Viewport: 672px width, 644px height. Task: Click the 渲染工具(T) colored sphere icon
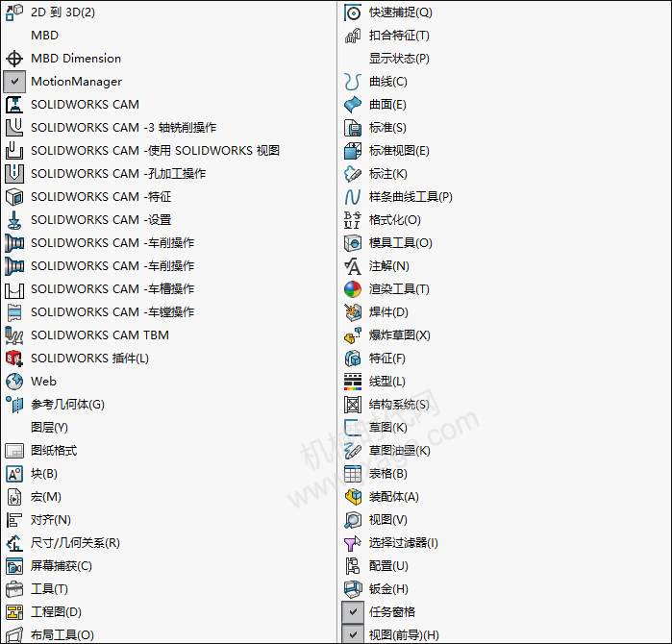point(353,289)
